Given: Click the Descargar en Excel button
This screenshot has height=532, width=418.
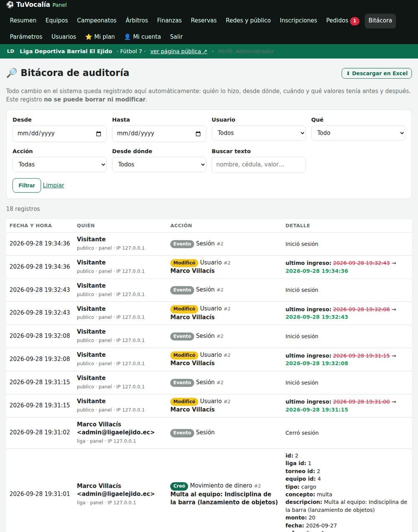Looking at the screenshot, I should [377, 73].
